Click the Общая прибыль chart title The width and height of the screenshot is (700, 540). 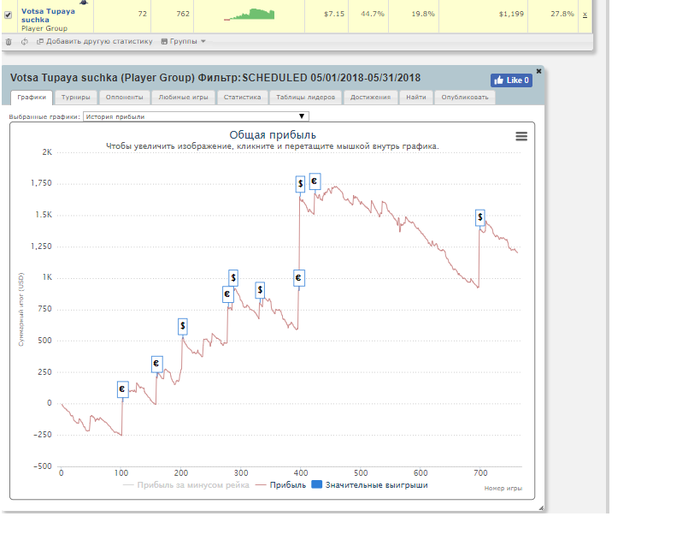pyautogui.click(x=273, y=135)
